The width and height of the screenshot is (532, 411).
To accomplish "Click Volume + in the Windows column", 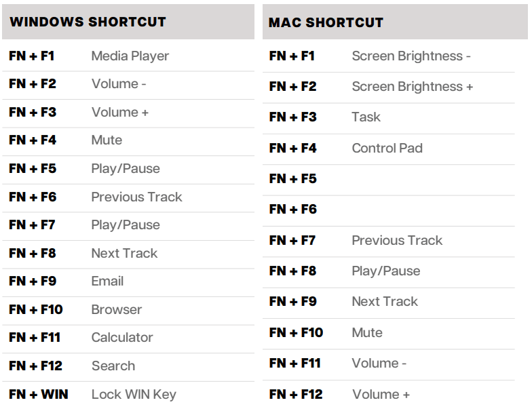I will tap(119, 113).
